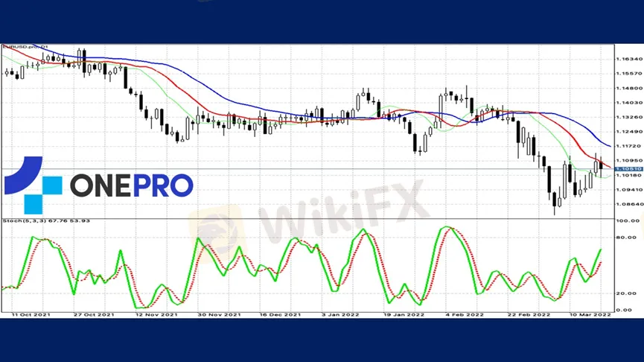Click the 1.11720 price axis label
This screenshot has width=644, height=362.
629,146
